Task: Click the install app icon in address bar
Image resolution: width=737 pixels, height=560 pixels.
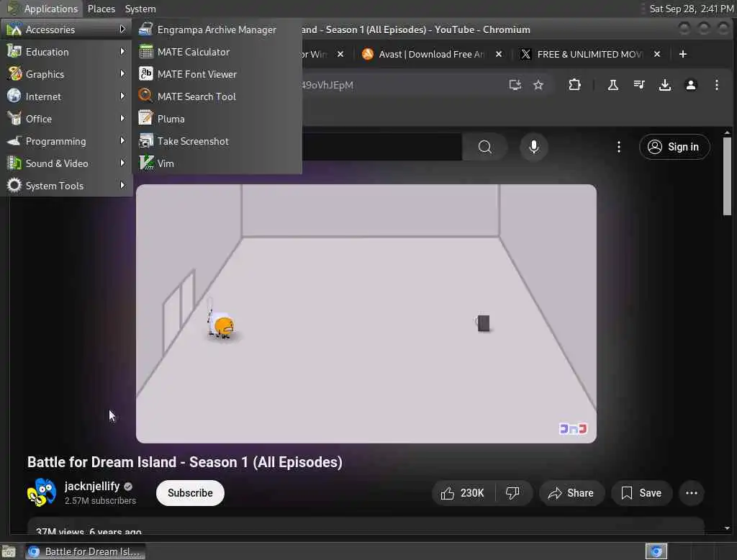Action: 515,85
